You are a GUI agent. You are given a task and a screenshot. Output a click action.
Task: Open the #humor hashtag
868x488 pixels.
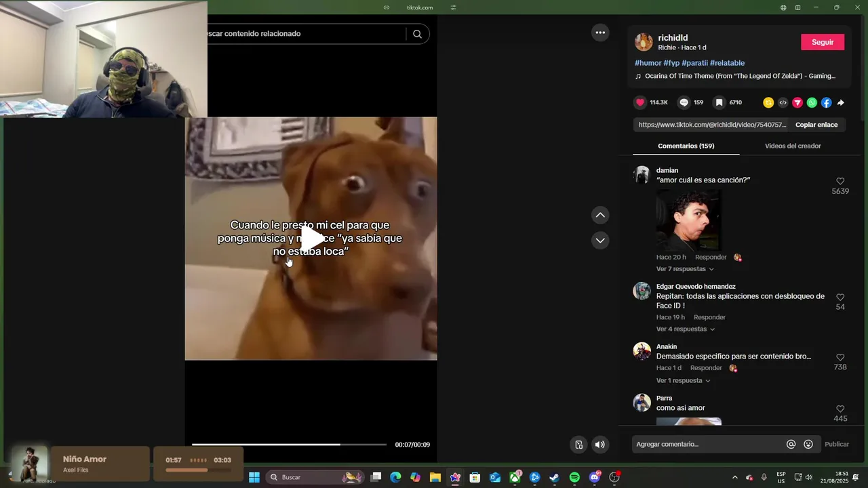click(x=648, y=63)
